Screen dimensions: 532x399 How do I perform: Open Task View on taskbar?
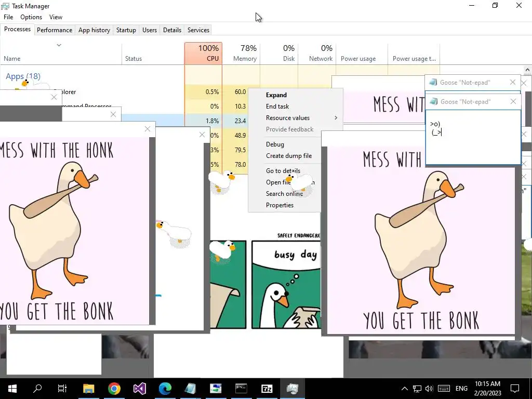[x=62, y=388]
